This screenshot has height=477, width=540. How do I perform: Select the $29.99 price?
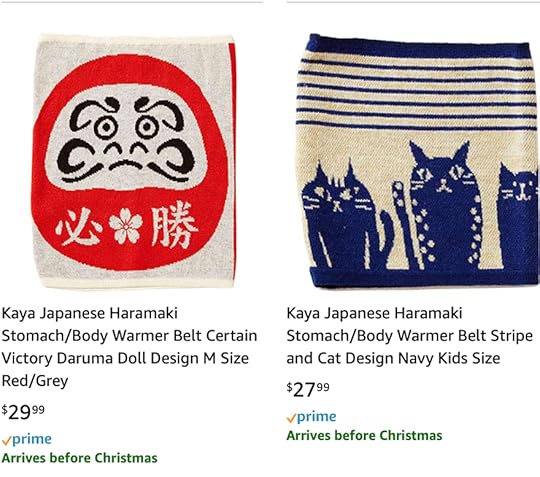click(23, 412)
